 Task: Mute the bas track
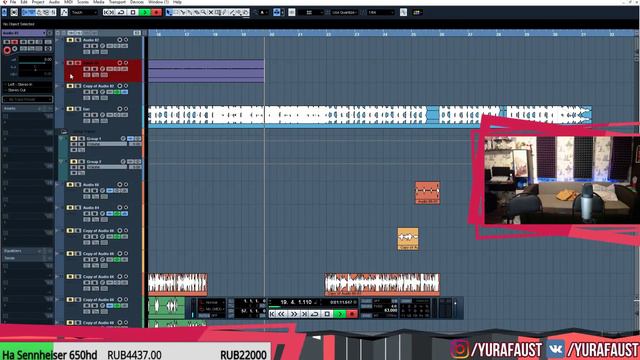(x=70, y=109)
